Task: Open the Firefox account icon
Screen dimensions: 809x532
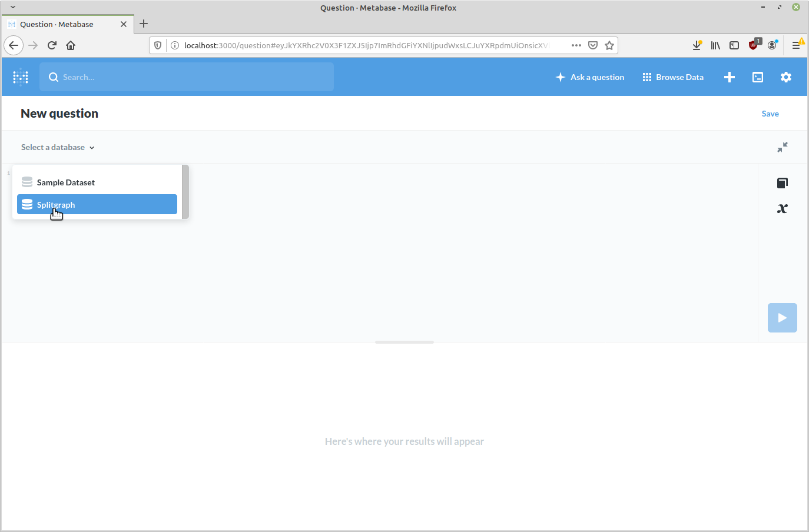Action: pos(772,45)
